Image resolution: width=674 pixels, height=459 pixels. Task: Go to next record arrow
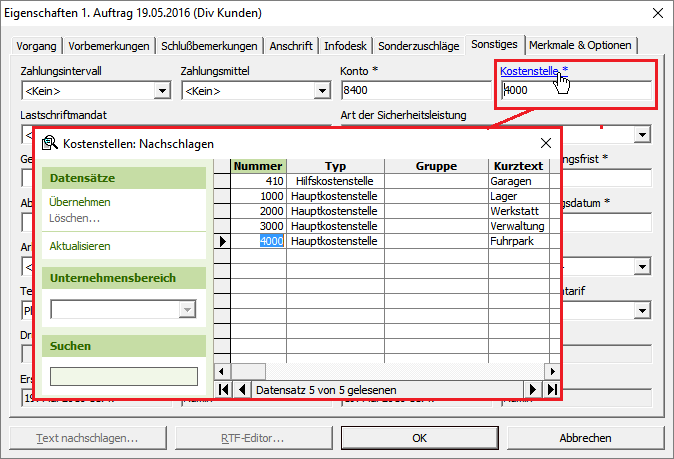[x=534, y=389]
